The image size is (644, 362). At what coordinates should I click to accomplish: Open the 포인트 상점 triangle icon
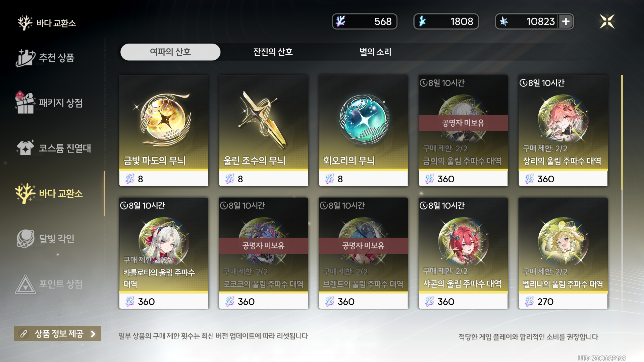click(25, 284)
